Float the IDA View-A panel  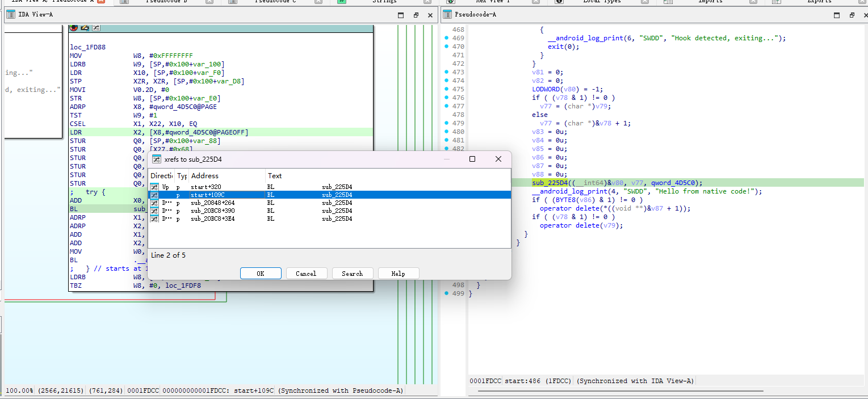pyautogui.click(x=416, y=15)
